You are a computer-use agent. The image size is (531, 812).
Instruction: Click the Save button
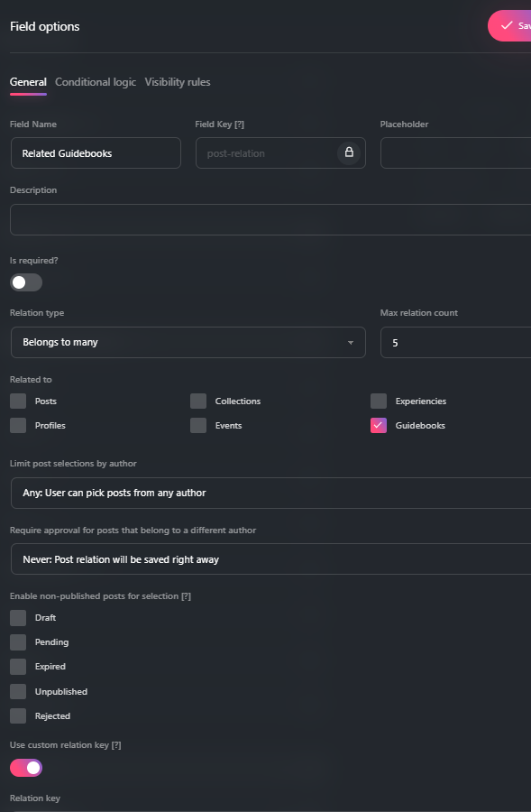point(514,25)
